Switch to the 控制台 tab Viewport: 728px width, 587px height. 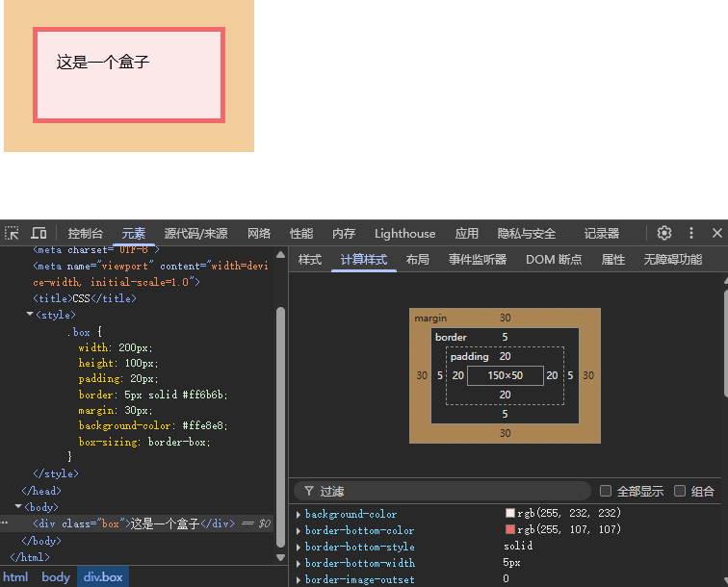85,233
